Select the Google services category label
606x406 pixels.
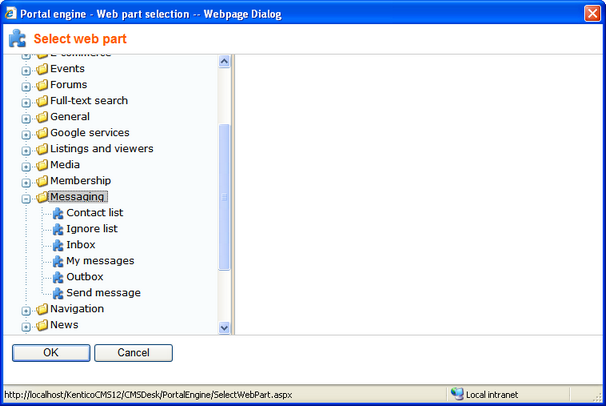(90, 133)
